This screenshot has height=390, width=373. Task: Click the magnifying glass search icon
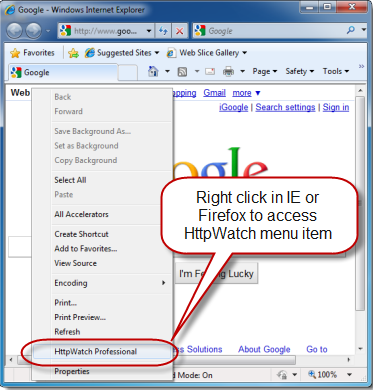point(350,30)
